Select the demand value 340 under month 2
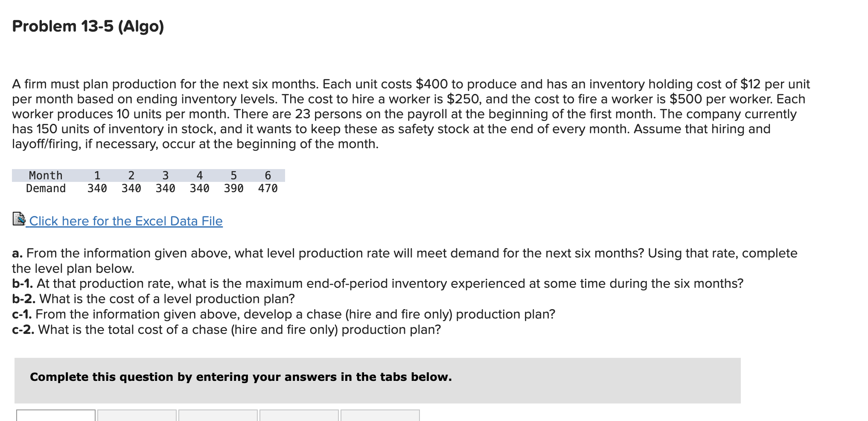The height and width of the screenshot is (421, 868). pos(132,188)
